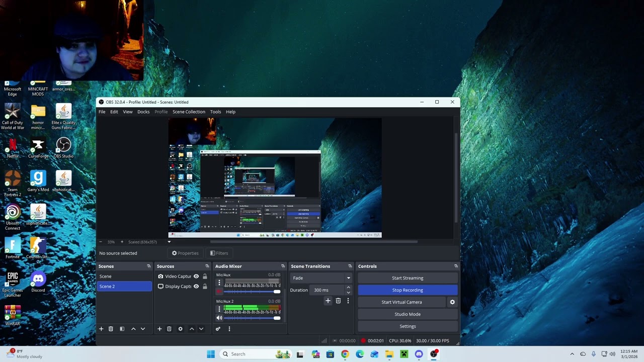Screen dimensions: 644x362
Task: Open the preview scaling dropdown arrow
Action: point(169,242)
